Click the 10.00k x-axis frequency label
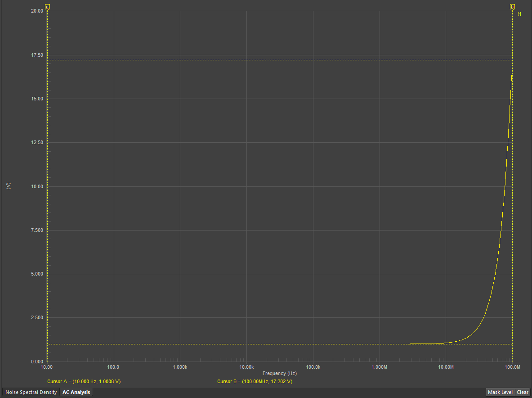The image size is (532, 398). pyautogui.click(x=246, y=367)
